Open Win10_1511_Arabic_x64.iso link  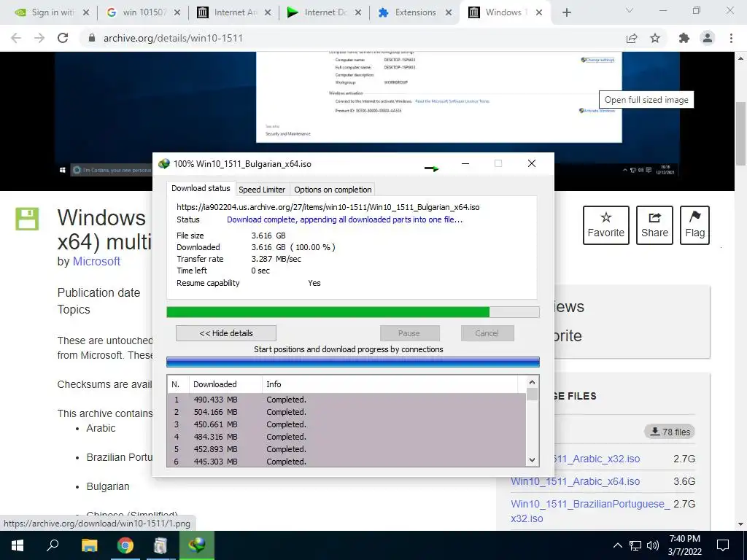pyautogui.click(x=575, y=481)
